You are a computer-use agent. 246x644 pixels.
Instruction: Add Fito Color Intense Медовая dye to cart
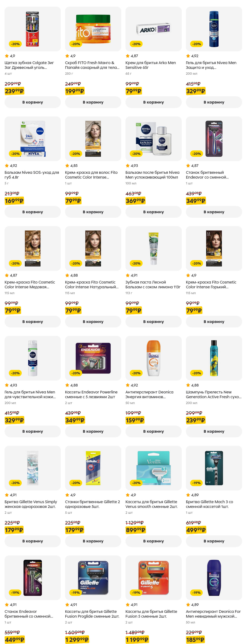(x=33, y=322)
